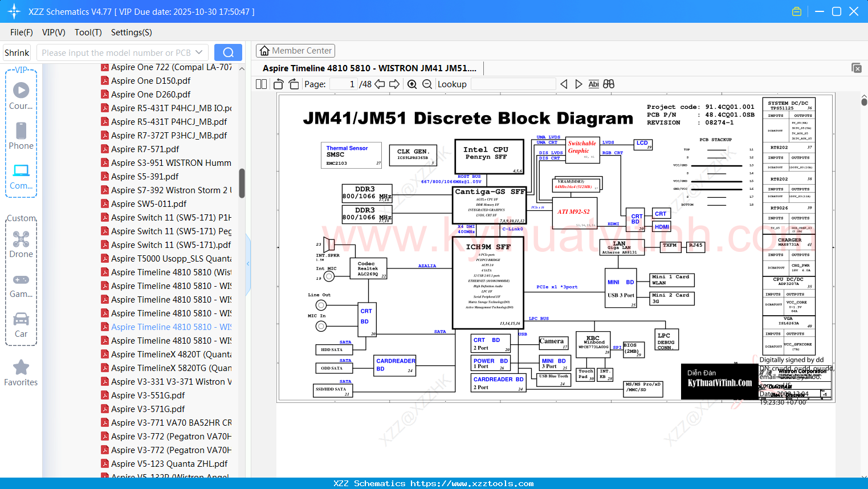This screenshot has height=489, width=868.
Task: Find previous lookup match triangle
Action: [x=564, y=84]
